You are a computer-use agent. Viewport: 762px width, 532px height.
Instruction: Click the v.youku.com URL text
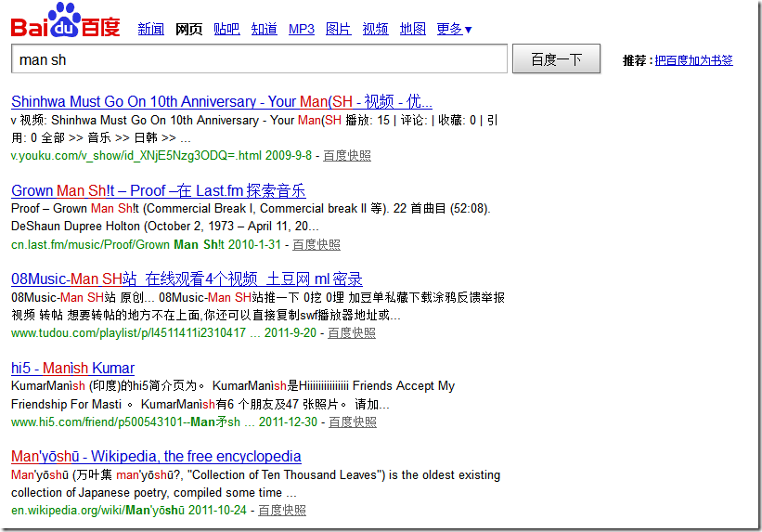[136, 156]
